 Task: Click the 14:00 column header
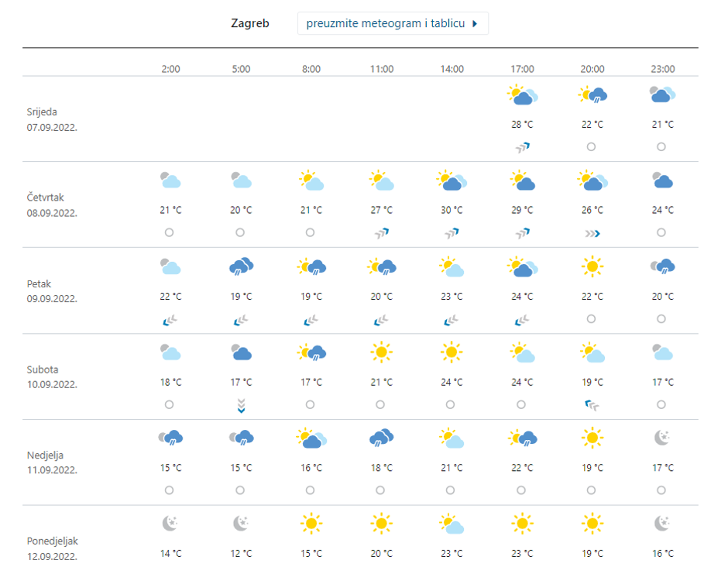pos(452,69)
